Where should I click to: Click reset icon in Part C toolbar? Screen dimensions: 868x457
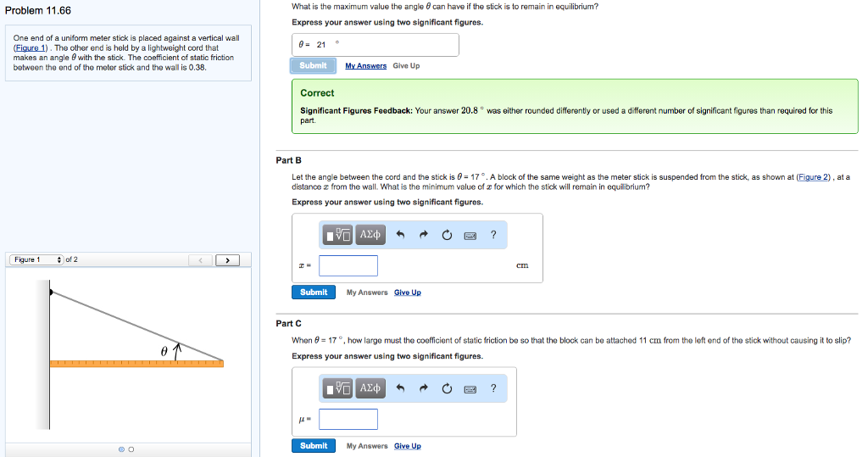[447, 388]
